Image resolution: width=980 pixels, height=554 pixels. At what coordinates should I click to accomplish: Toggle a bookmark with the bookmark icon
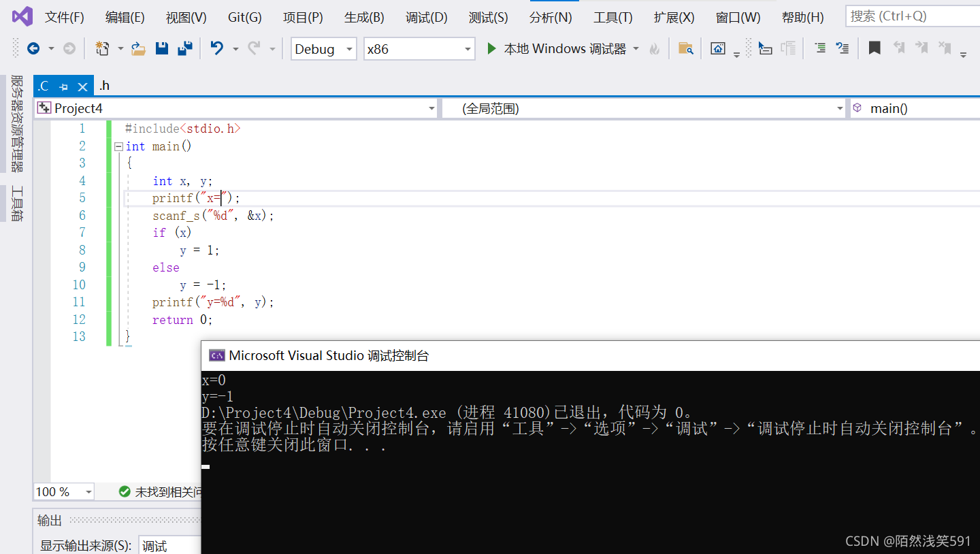(875, 48)
